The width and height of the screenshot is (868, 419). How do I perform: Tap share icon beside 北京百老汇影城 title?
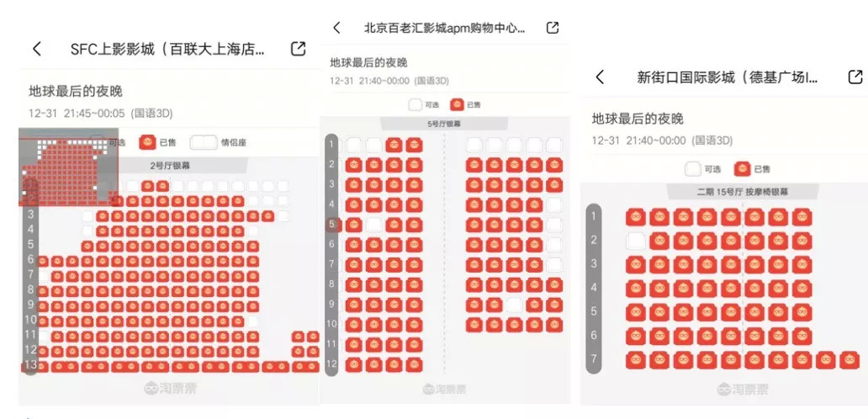coord(552,28)
